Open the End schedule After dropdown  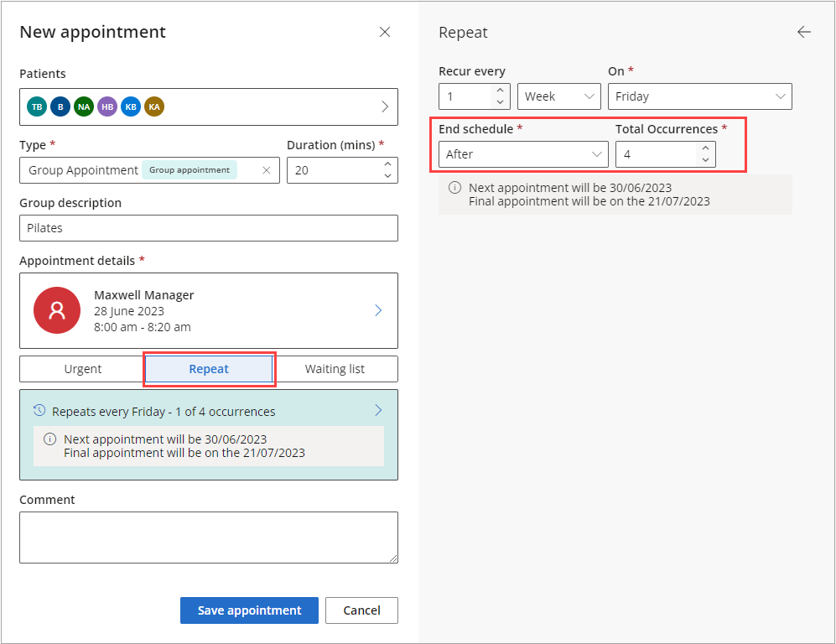pos(523,154)
